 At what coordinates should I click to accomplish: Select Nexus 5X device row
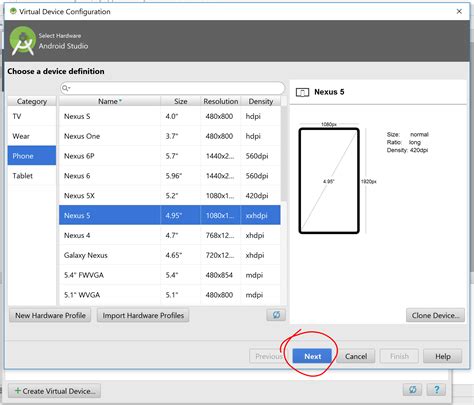click(170, 195)
